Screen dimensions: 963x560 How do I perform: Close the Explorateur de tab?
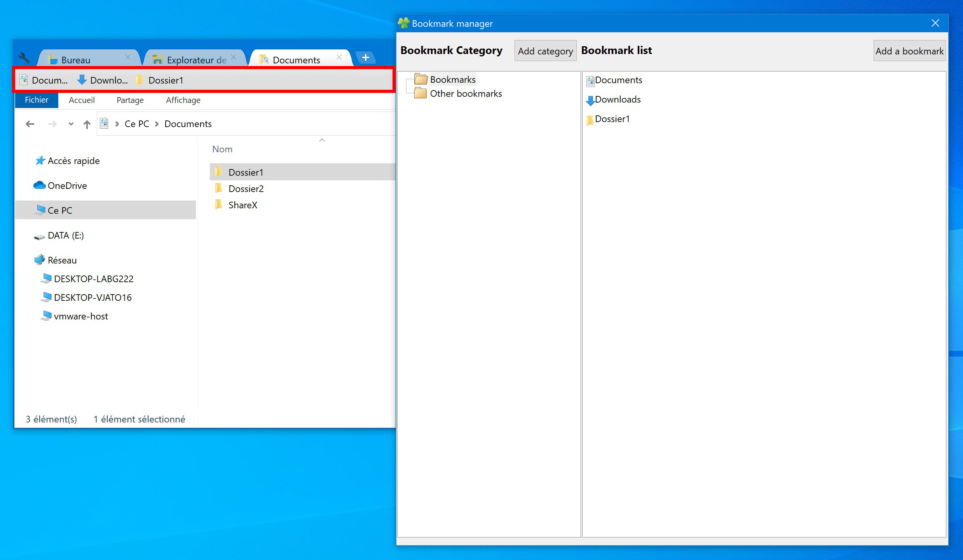tap(234, 57)
